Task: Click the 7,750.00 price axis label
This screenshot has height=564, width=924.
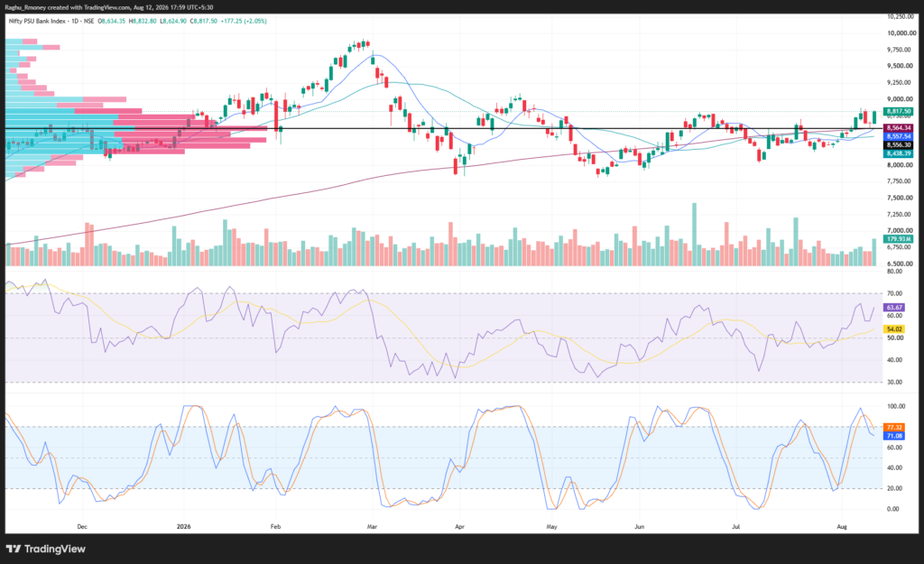Action: (900, 180)
